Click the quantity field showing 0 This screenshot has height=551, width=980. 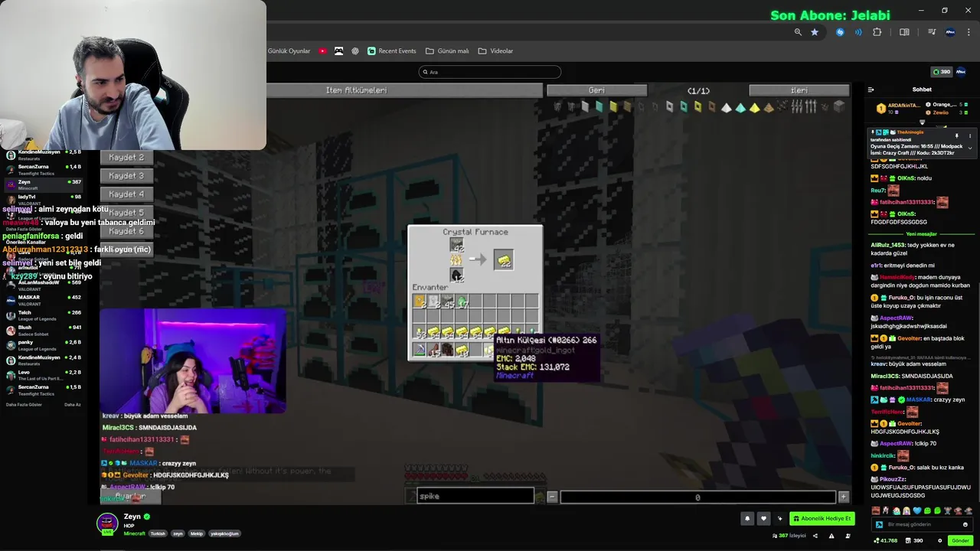coord(697,497)
